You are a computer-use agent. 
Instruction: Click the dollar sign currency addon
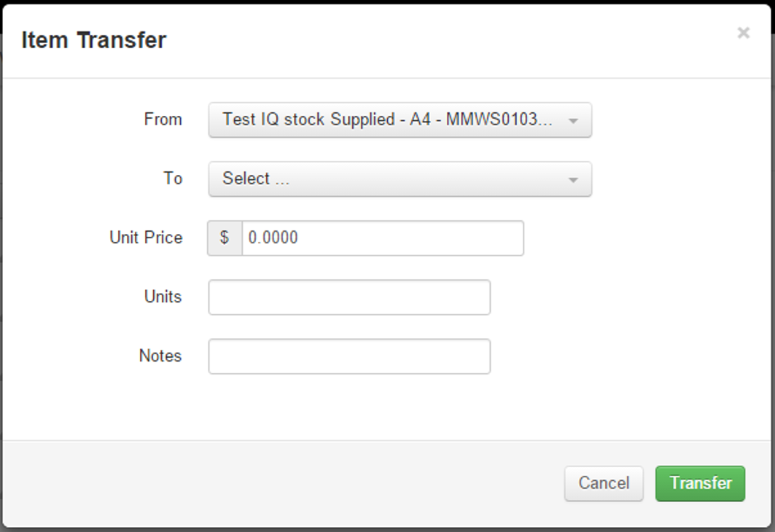pyautogui.click(x=225, y=238)
